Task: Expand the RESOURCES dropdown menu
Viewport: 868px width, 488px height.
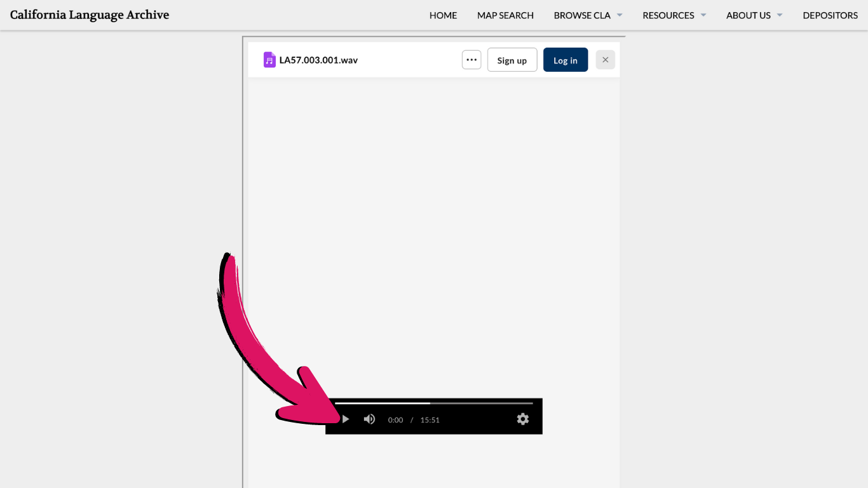Action: coord(674,15)
